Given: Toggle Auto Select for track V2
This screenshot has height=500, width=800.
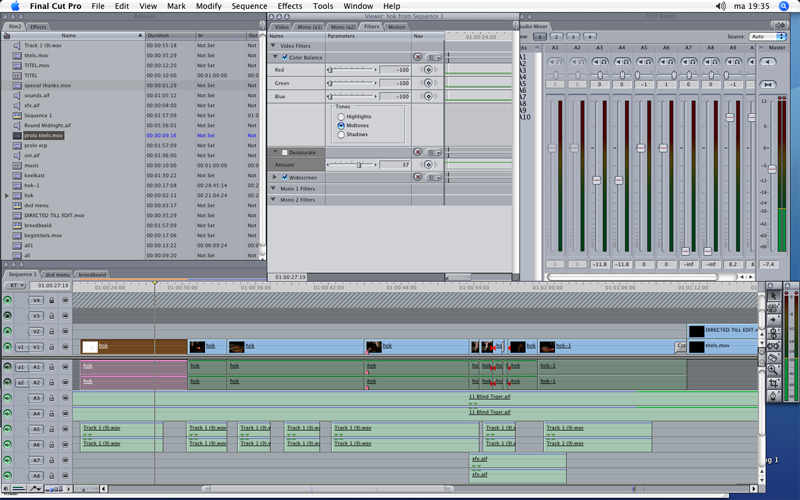Looking at the screenshot, I should tap(65, 332).
